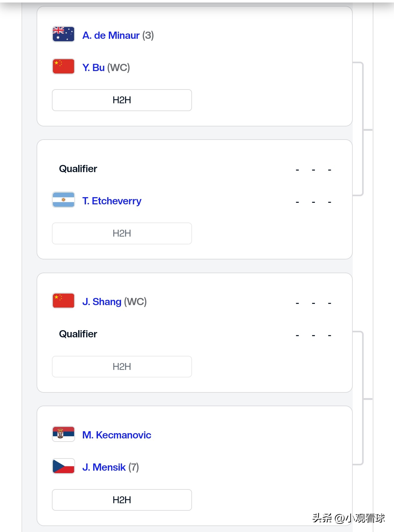
Task: Open J. Mensik player profile
Action: pyautogui.click(x=104, y=467)
